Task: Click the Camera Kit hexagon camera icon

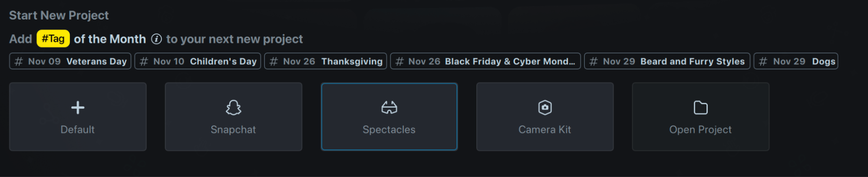Action: (545, 108)
